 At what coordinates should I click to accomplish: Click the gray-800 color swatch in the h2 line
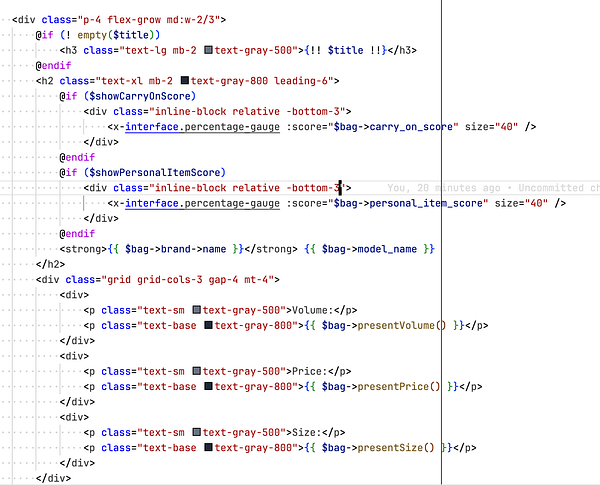click(x=185, y=80)
